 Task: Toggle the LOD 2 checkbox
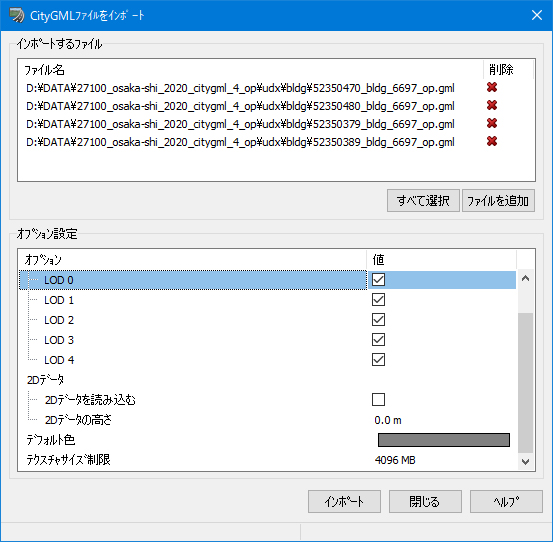[378, 319]
